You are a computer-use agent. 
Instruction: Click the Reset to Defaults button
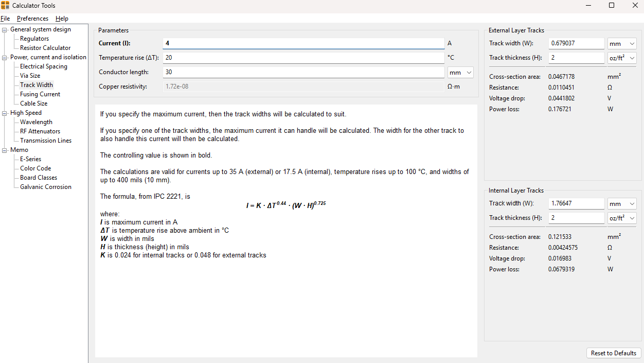click(x=614, y=353)
